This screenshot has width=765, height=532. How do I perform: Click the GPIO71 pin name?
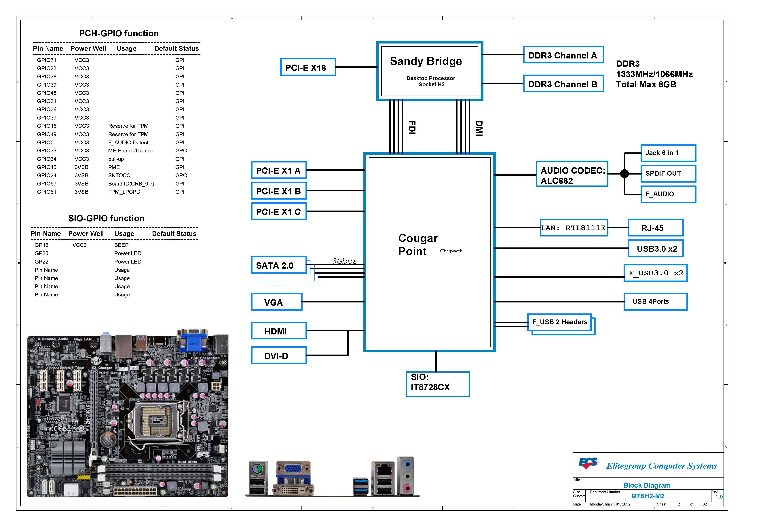click(x=46, y=60)
